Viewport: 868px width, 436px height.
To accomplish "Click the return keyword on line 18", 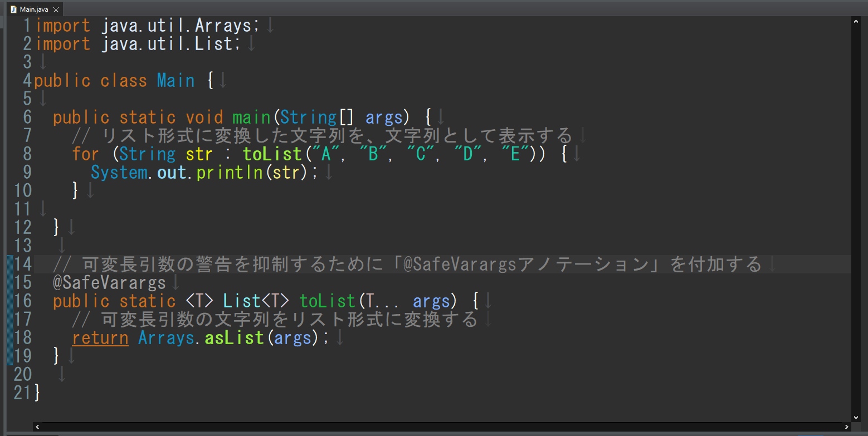I will [x=100, y=337].
